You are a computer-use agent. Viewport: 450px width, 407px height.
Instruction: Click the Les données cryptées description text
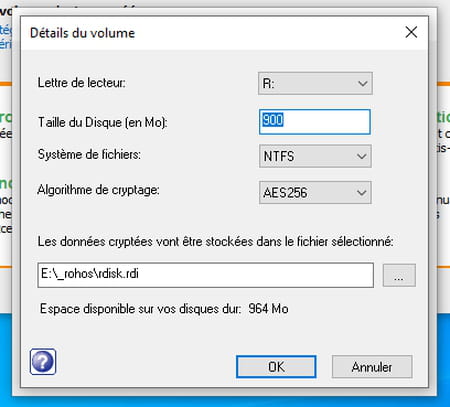coord(215,241)
